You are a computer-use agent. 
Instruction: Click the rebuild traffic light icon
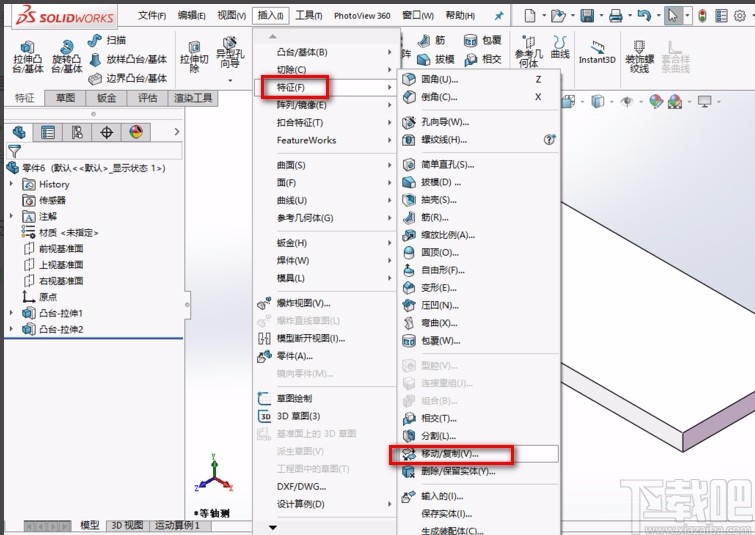[703, 16]
